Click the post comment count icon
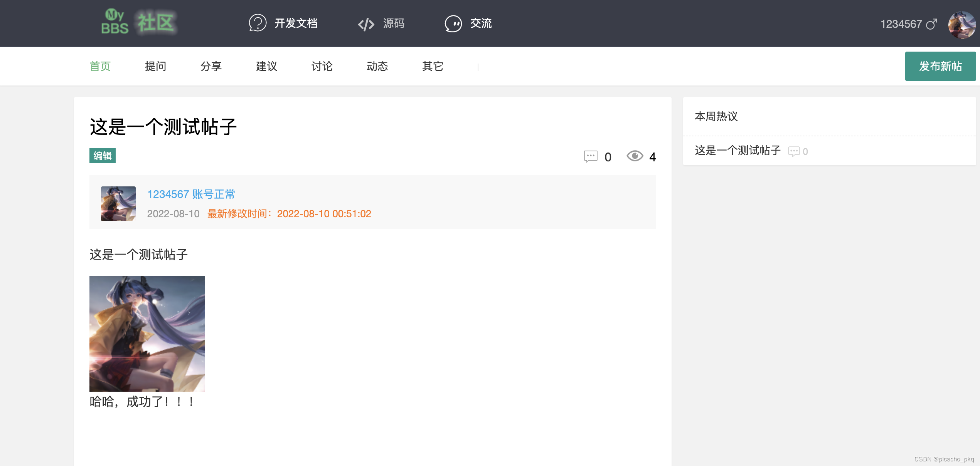Viewport: 980px width, 466px height. [590, 156]
